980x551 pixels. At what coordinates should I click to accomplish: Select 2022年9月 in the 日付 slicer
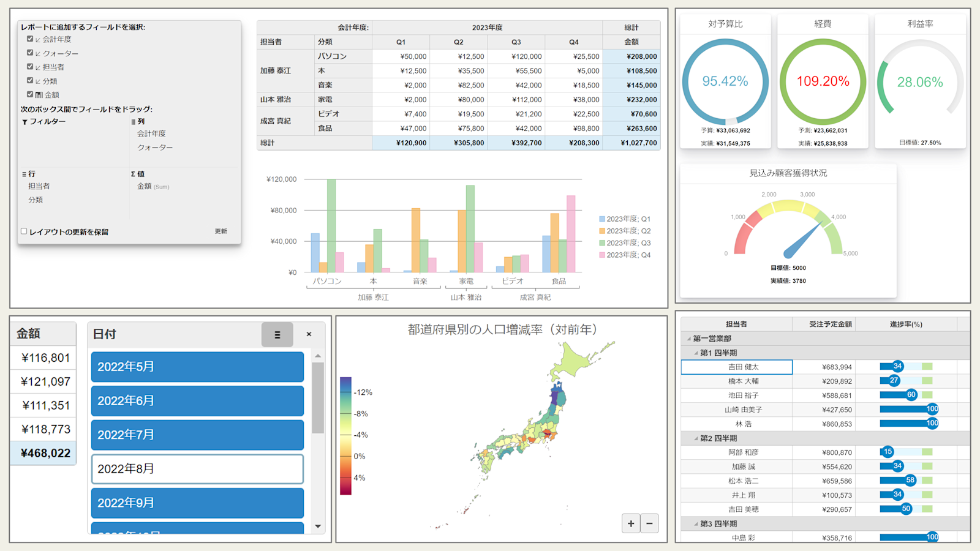(197, 503)
